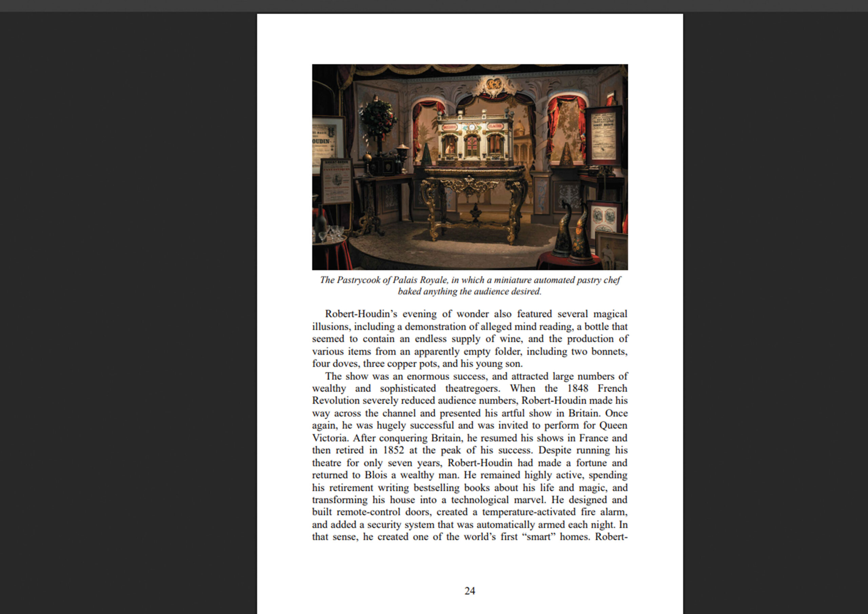Click the paragraph starting "The show was an enormous success"
This screenshot has height=614, width=868.
pyautogui.click(x=470, y=456)
